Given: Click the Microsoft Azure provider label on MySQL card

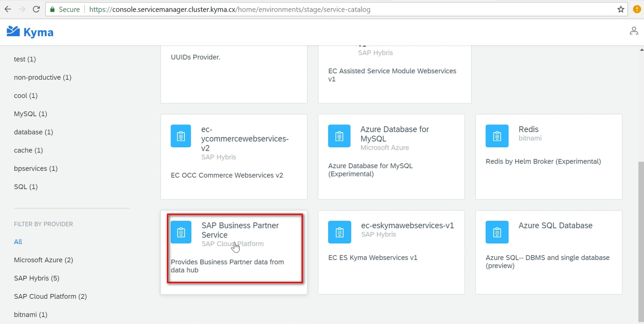Looking at the screenshot, I should [385, 148].
